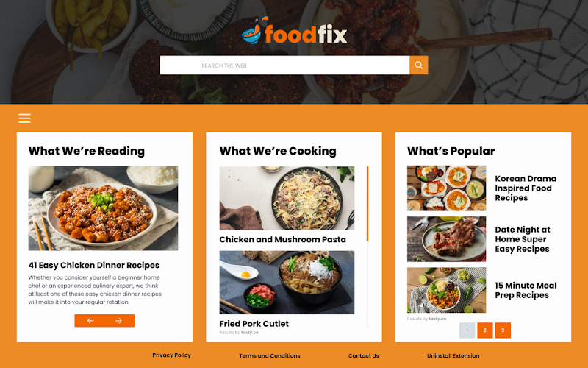Image resolution: width=588 pixels, height=368 pixels.
Task: Select page 2 in What's Popular
Action: [x=485, y=330]
